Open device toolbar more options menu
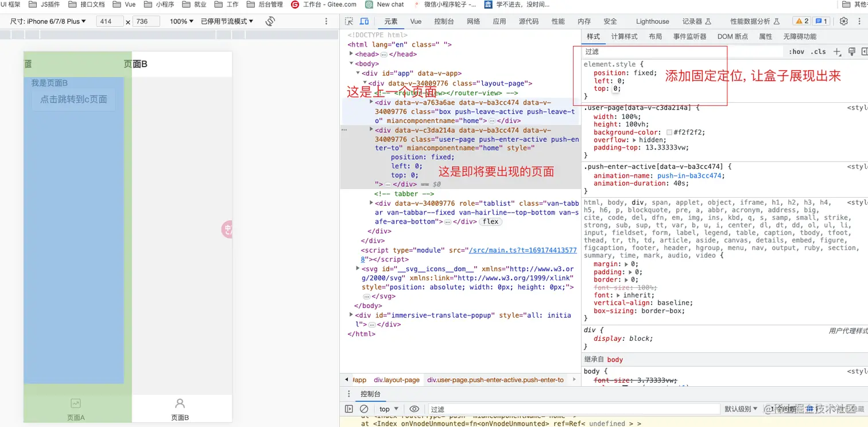868x427 pixels. coord(326,21)
